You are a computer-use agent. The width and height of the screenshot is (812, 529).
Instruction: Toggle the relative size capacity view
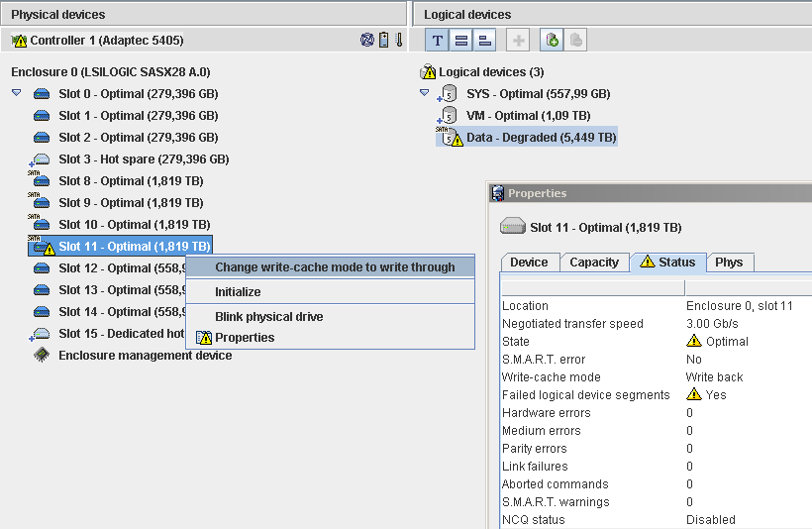(x=483, y=41)
